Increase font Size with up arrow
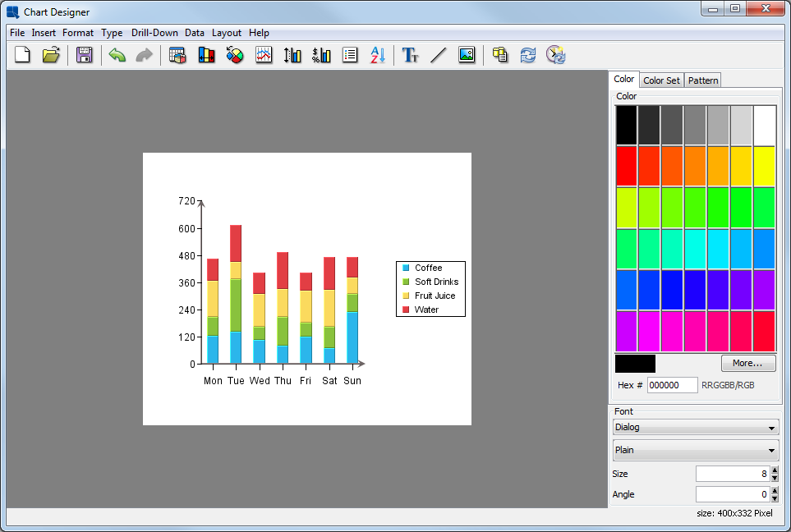Viewport: 791px width, 532px height. click(775, 470)
